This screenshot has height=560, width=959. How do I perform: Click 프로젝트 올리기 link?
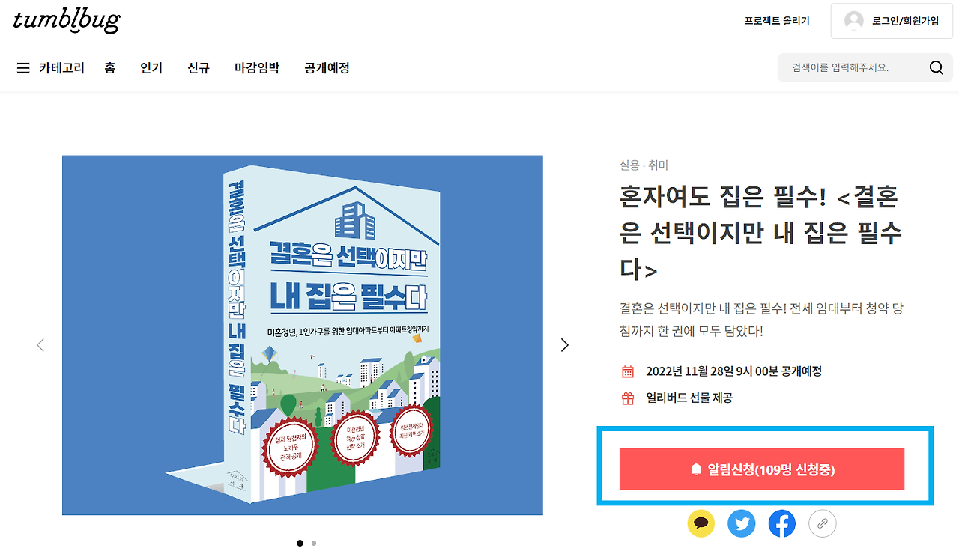click(777, 21)
